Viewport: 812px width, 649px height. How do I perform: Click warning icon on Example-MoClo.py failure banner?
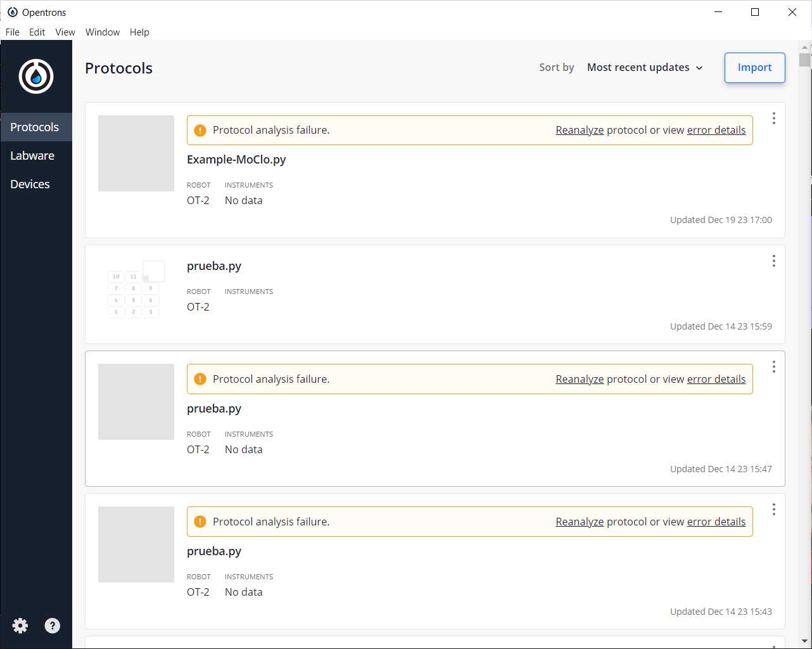pos(200,131)
